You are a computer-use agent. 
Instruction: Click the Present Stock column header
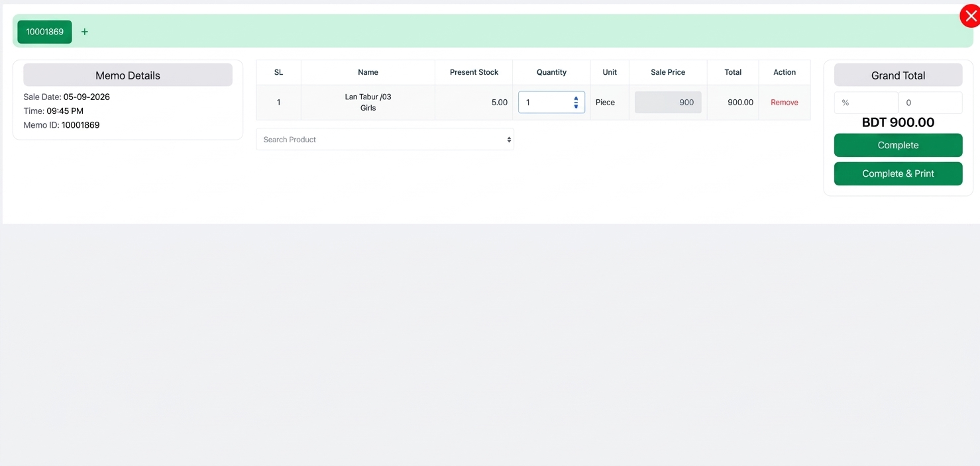pos(474,72)
